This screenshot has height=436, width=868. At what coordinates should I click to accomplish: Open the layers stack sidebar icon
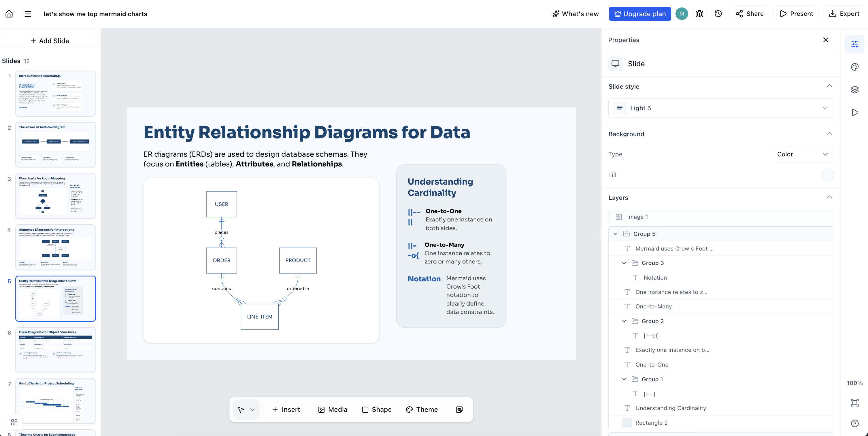tap(854, 90)
